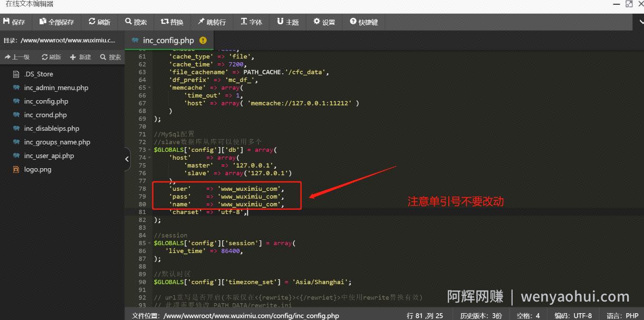Change language mode from 语言: PHP
This screenshot has height=320, width=644.
point(622,315)
